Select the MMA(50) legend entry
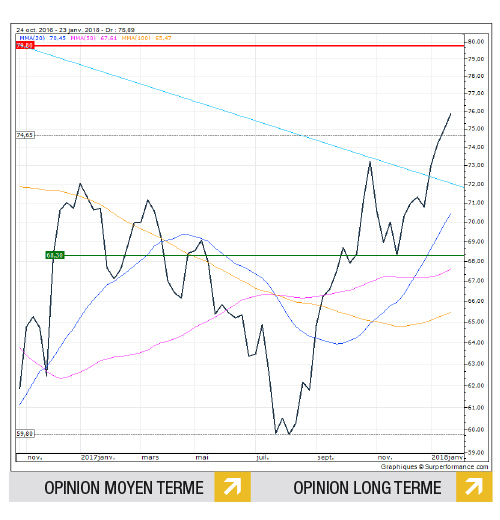The height and width of the screenshot is (520, 500). (94, 38)
